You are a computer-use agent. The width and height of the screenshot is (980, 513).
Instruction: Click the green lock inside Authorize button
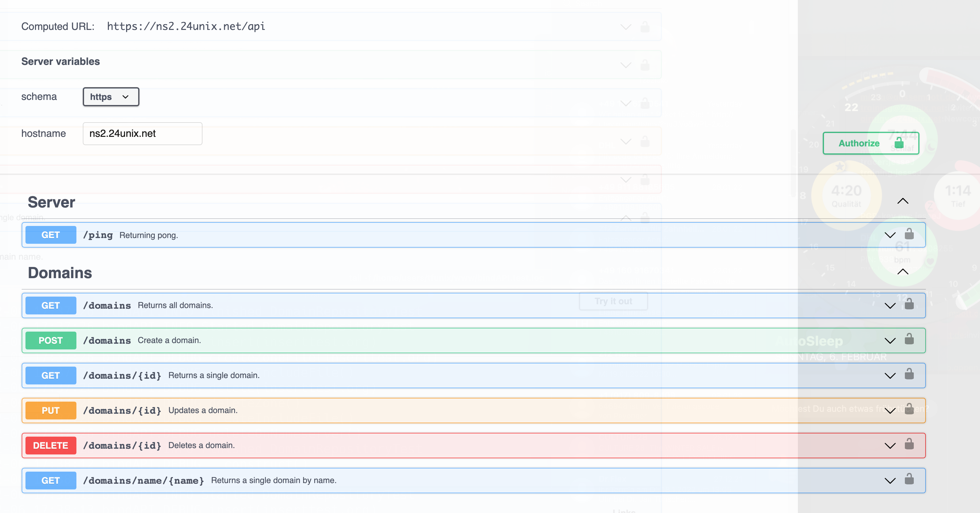point(899,143)
